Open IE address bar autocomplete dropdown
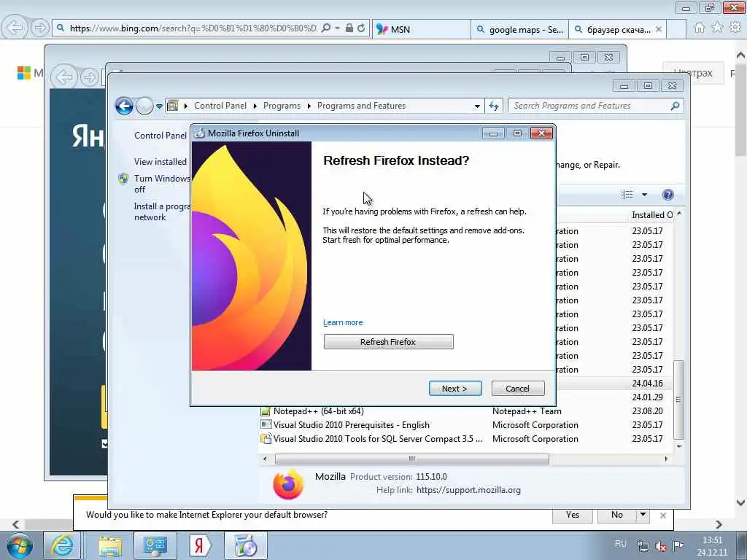 click(x=337, y=28)
